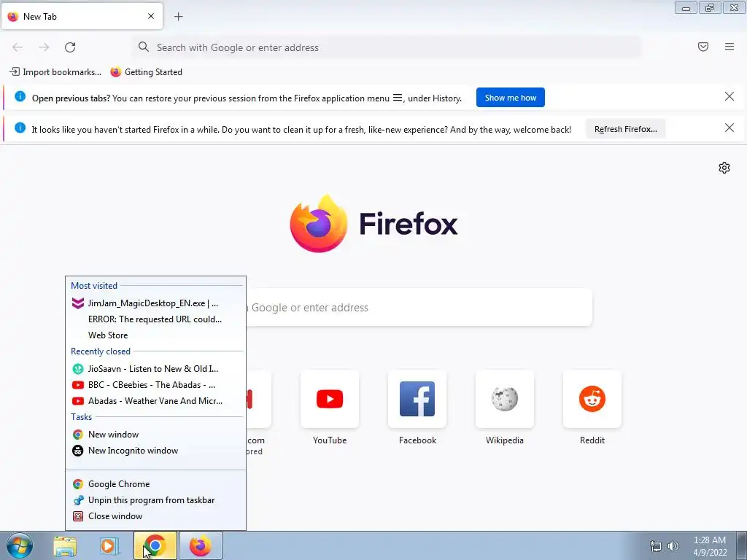Open new tab personalize gear icon
The image size is (747, 560).
coord(724,168)
